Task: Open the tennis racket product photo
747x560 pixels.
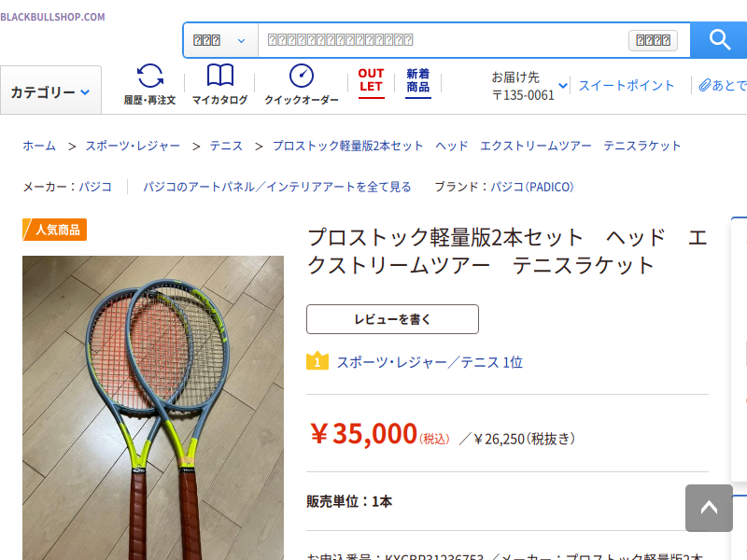Action: 153,408
